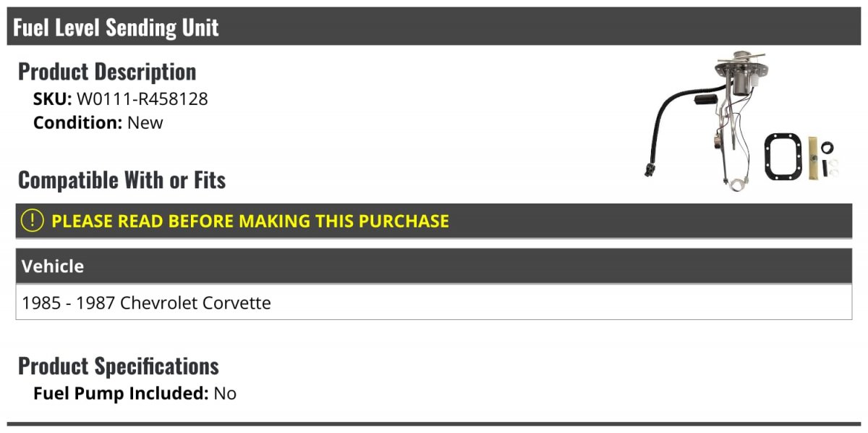
Task: Click the SKU label
Action: (53, 99)
